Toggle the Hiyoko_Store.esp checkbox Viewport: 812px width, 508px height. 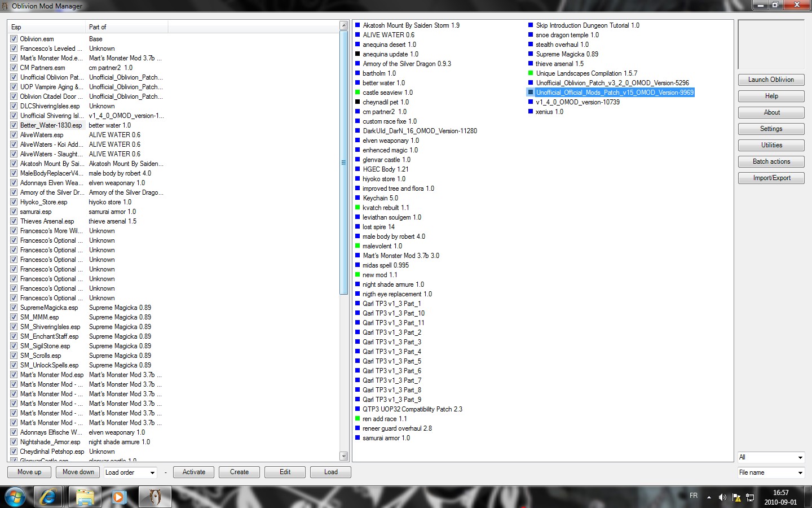click(x=14, y=202)
